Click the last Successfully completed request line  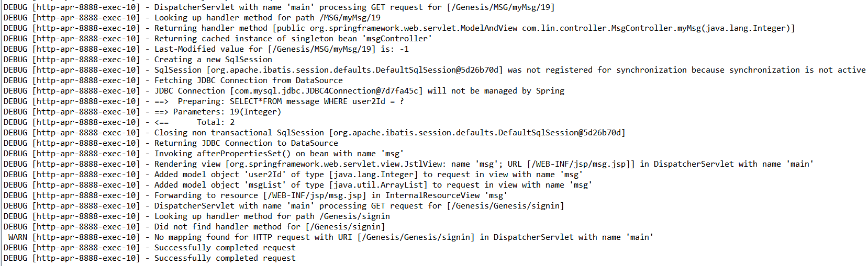click(225, 258)
